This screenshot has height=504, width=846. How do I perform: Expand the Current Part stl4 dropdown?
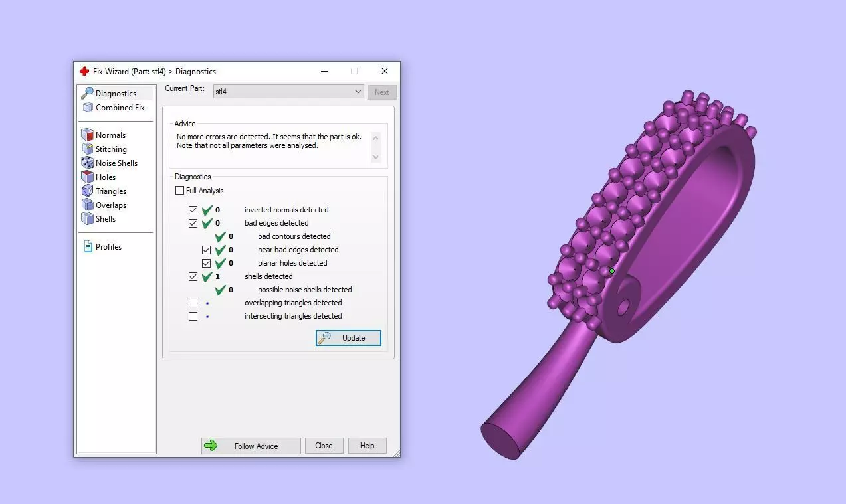(x=288, y=92)
